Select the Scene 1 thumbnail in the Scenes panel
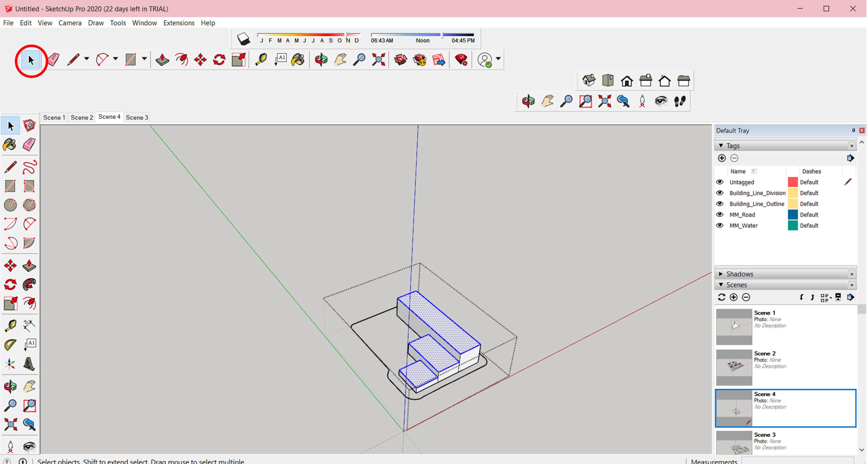The image size is (868, 464). click(x=734, y=326)
